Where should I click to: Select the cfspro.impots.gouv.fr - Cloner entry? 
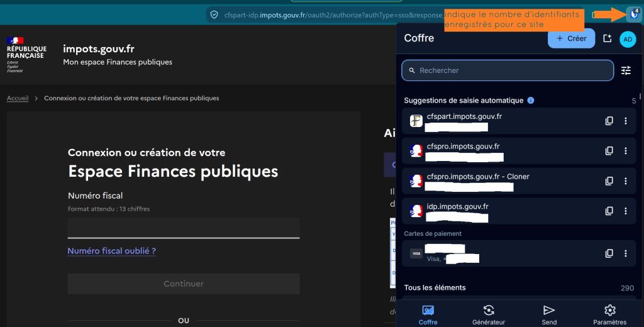pos(519,180)
